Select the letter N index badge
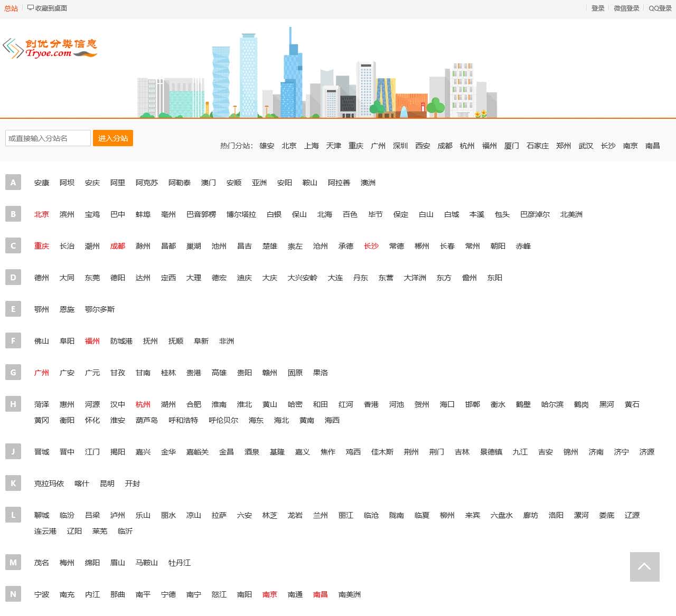This screenshot has height=616, width=676. (x=13, y=594)
